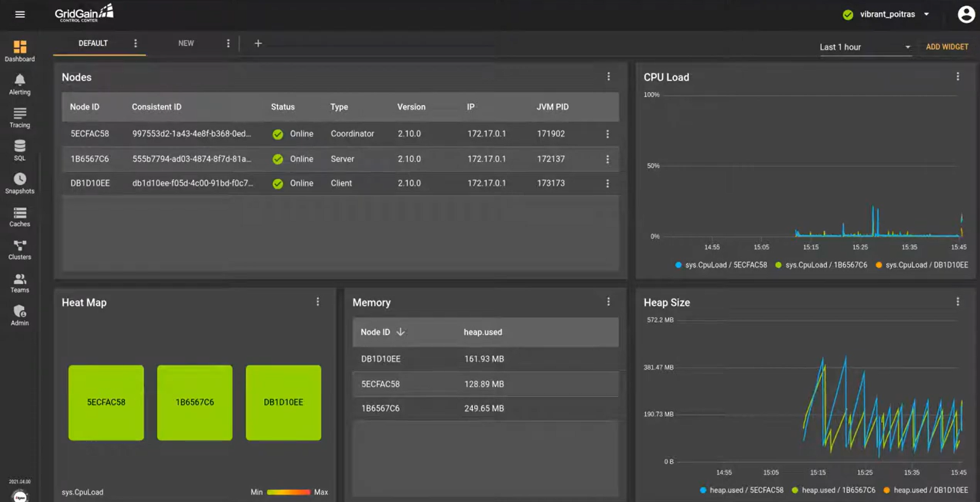Toggle the hamburger navigation menu

click(x=20, y=14)
